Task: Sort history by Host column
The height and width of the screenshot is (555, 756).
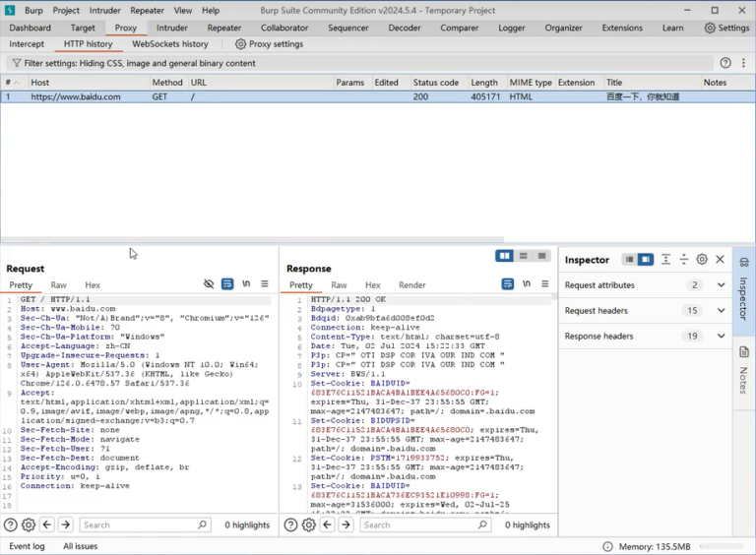Action: (90, 83)
